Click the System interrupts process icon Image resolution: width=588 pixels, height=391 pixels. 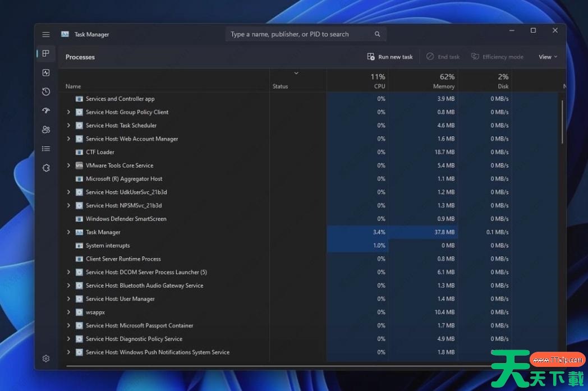pyautogui.click(x=79, y=246)
